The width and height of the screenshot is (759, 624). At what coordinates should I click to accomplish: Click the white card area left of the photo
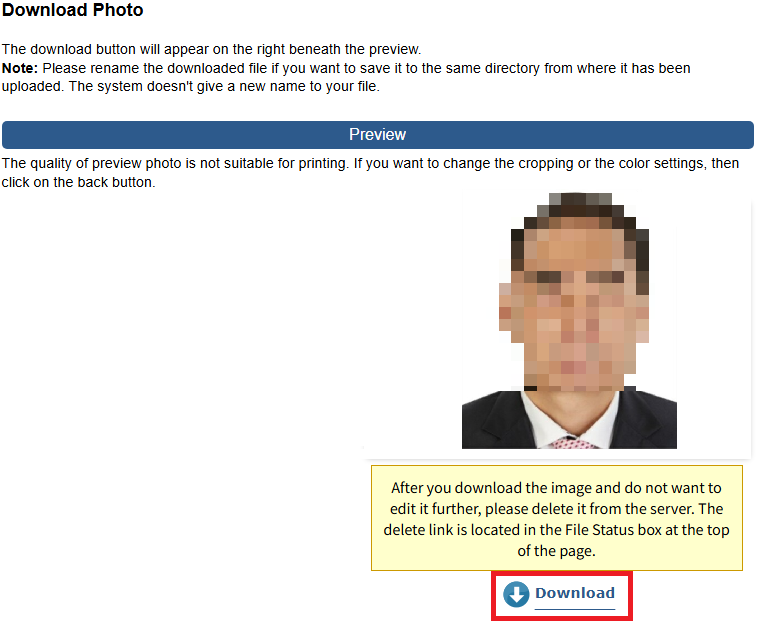coord(411,324)
